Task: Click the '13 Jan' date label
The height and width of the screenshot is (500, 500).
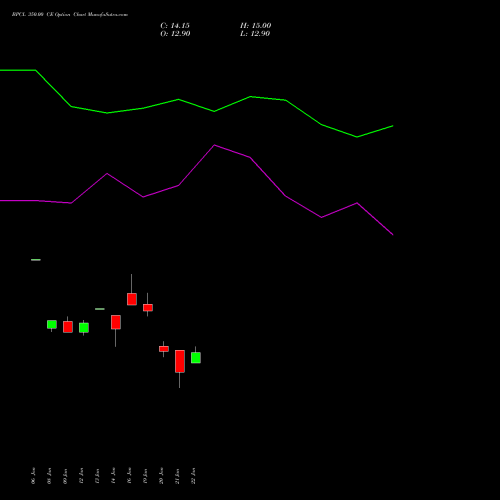Action: (97, 476)
